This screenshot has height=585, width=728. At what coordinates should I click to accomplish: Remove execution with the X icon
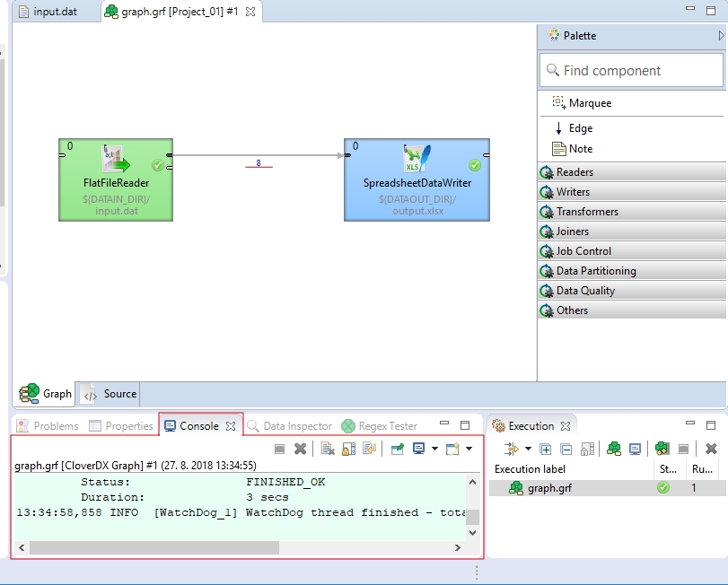click(711, 449)
